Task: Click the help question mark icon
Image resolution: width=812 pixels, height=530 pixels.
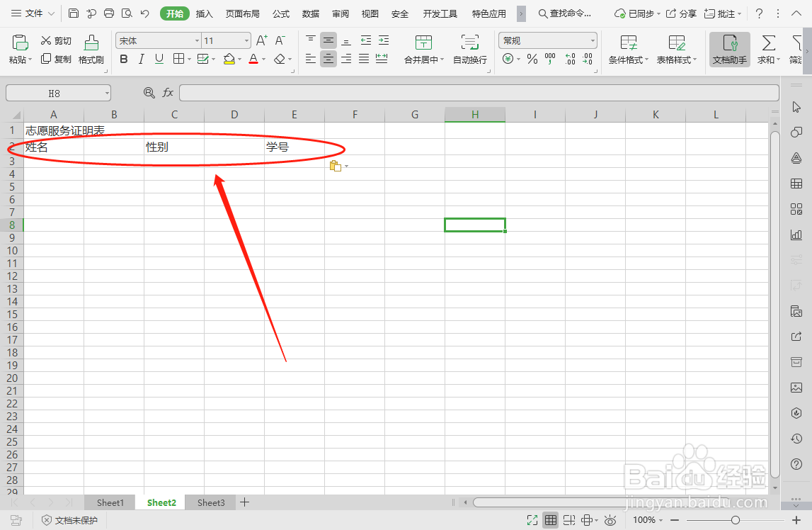Action: [759, 13]
